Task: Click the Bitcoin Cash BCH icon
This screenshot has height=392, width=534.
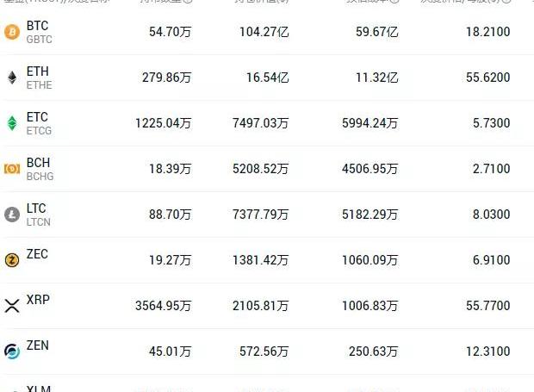Action: pos(12,169)
